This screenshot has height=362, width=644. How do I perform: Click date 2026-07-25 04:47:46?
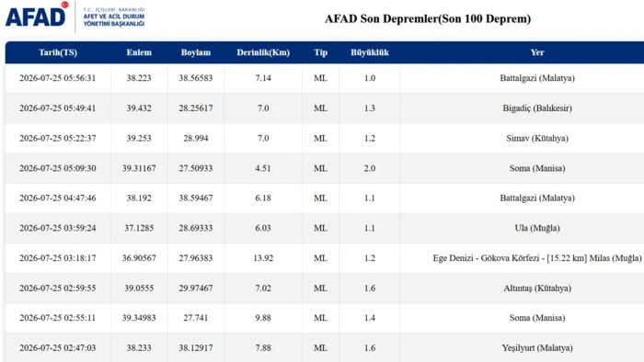[57, 198]
